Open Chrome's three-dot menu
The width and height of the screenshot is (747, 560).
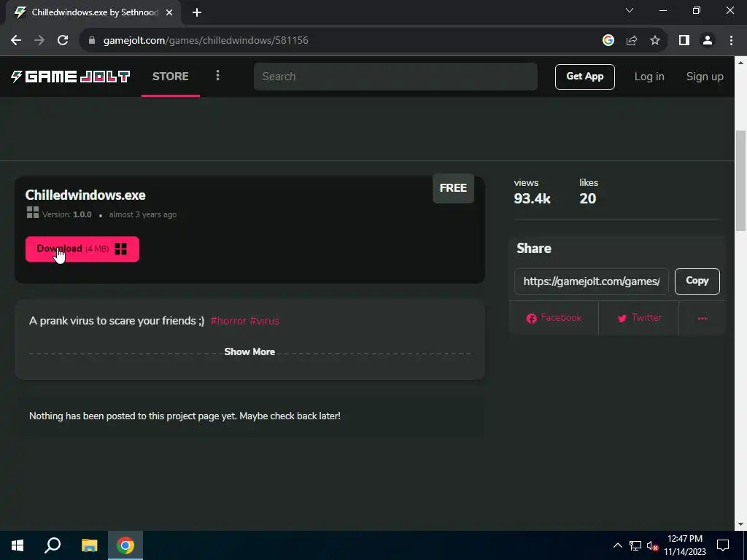[x=731, y=41]
